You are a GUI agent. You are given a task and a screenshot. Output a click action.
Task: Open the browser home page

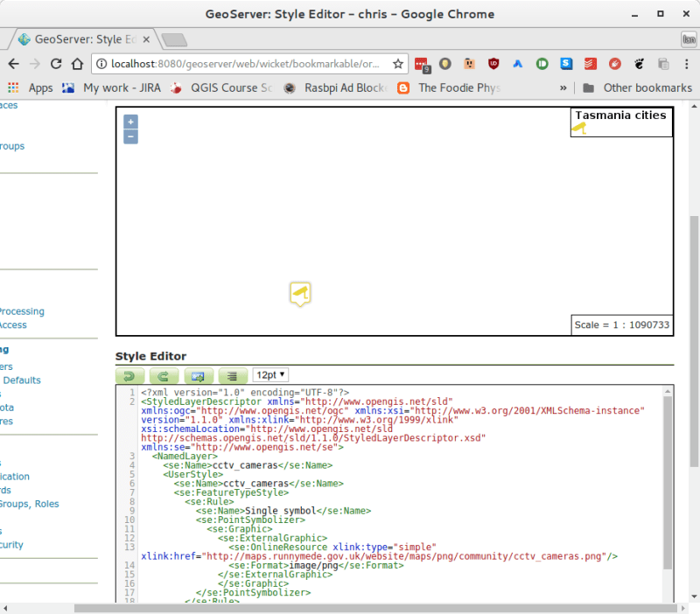coord(77,64)
